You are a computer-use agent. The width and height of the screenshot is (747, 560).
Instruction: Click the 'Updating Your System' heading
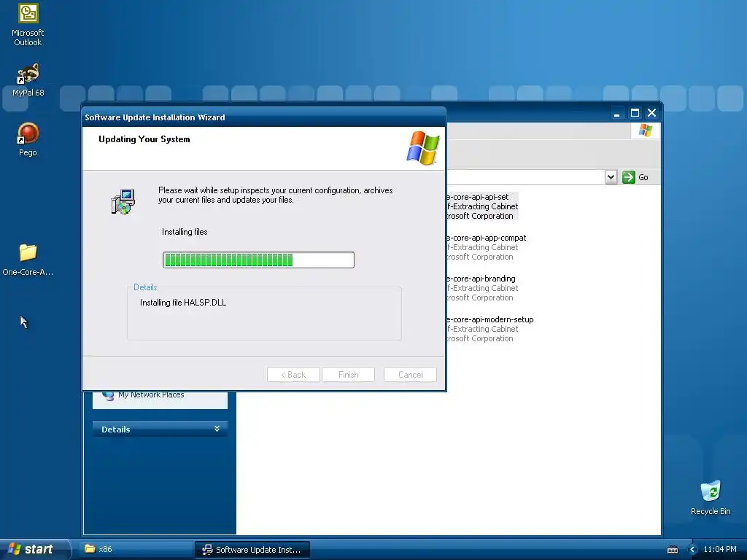pos(144,139)
